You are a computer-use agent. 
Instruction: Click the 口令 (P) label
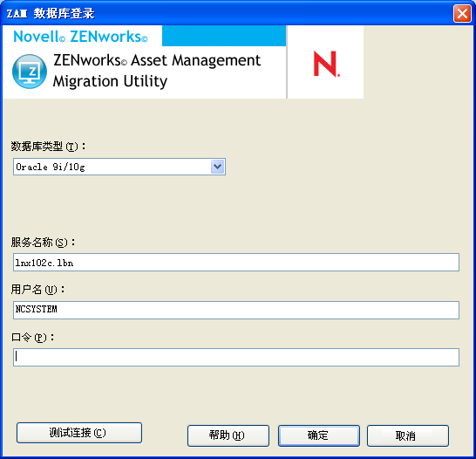32,337
